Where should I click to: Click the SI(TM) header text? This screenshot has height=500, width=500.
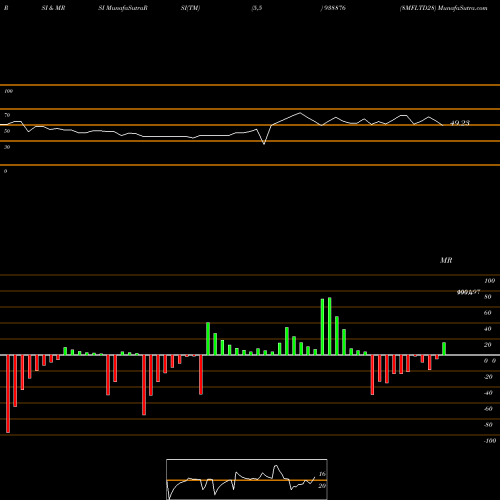(x=190, y=8)
